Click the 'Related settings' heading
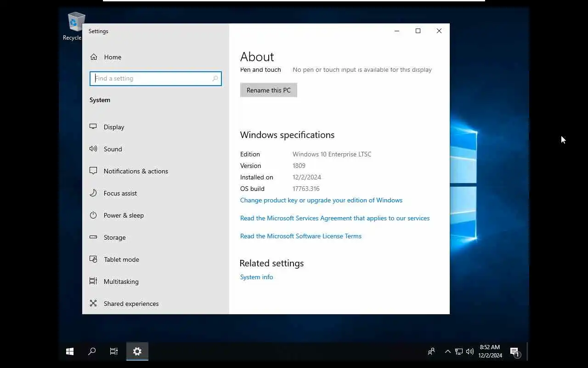This screenshot has height=368, width=588. (x=271, y=263)
